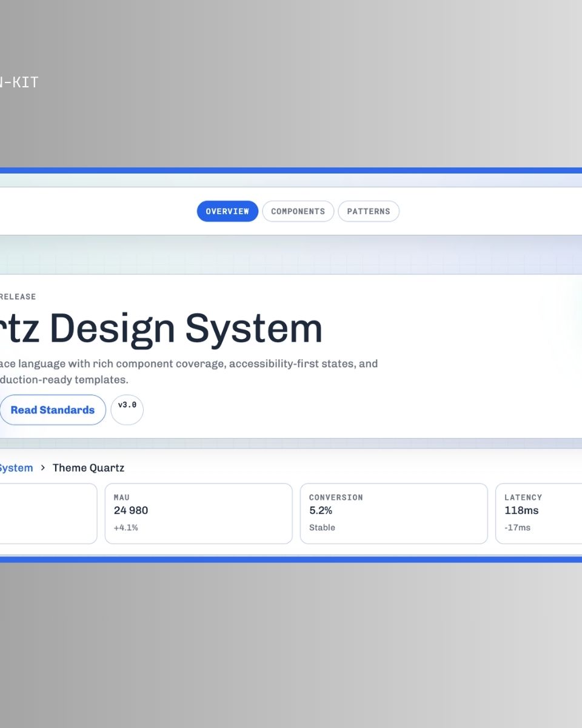Click the -17ms latency change
The image size is (582, 728).
point(517,528)
